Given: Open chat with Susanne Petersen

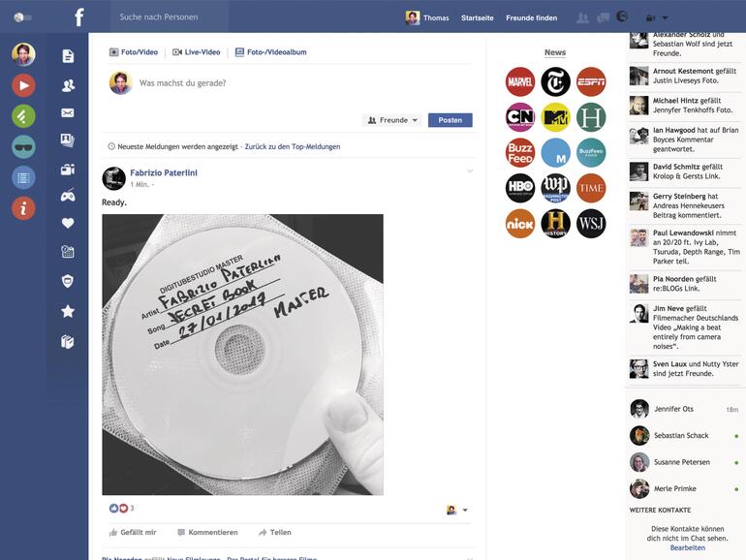Looking at the screenshot, I should coord(685,462).
